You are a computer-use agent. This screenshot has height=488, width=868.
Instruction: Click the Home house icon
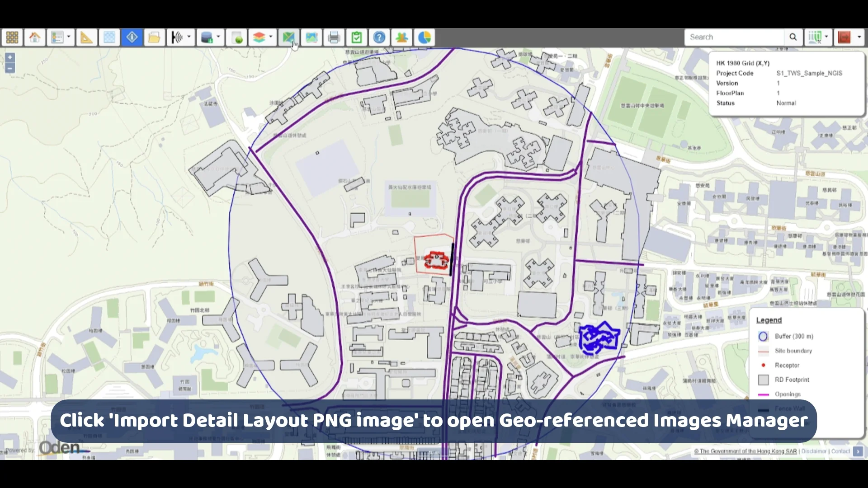35,38
